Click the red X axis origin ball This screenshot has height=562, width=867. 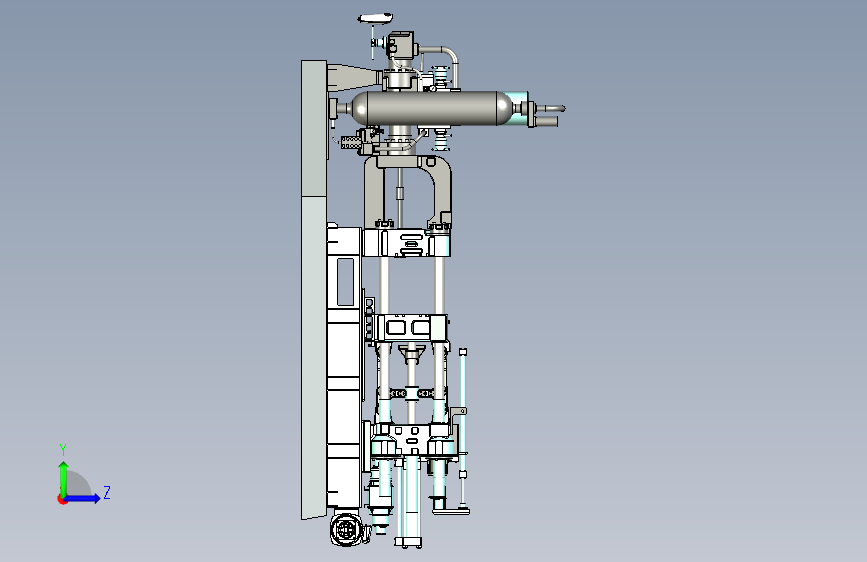[62, 499]
